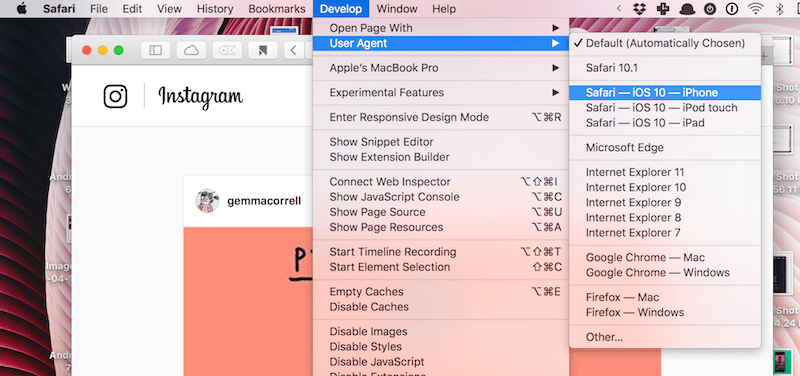Select Default (Automatically Chosen) user agent
Viewport: 800px width, 376px height.
pos(665,43)
